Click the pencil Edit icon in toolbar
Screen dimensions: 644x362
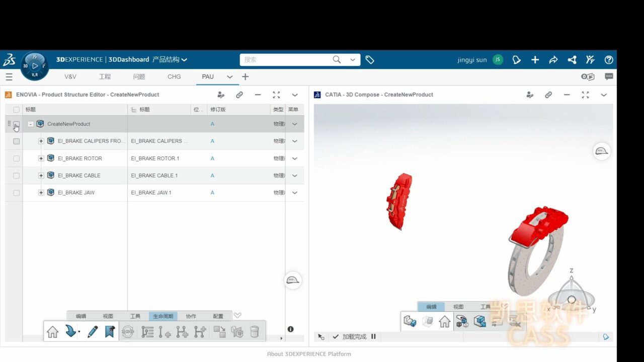pos(93,332)
